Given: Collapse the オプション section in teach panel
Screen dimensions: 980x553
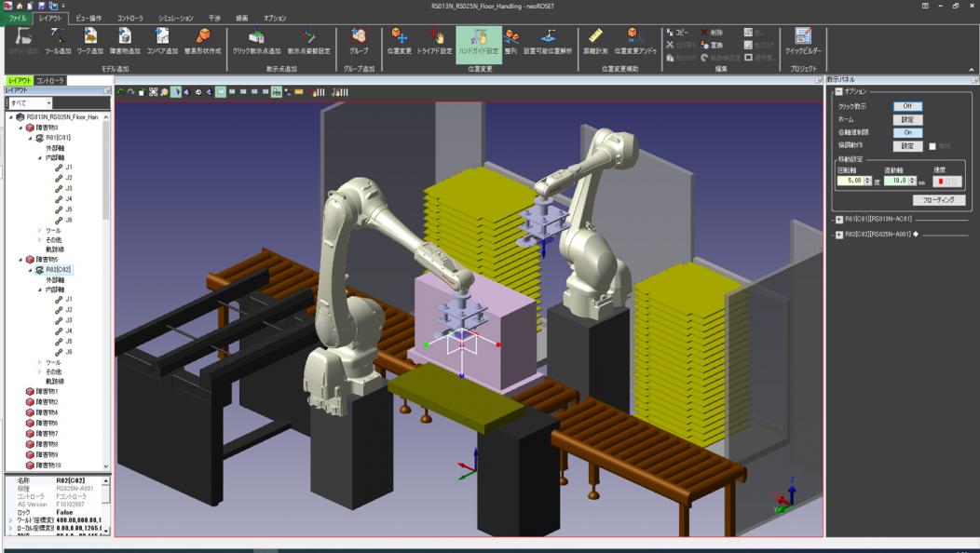Looking at the screenshot, I should (838, 91).
